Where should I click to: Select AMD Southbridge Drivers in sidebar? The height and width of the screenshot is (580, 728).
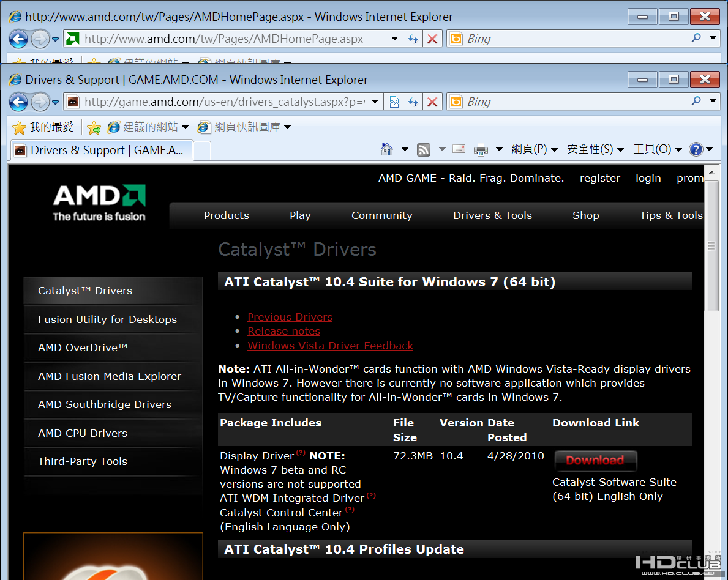(113, 404)
